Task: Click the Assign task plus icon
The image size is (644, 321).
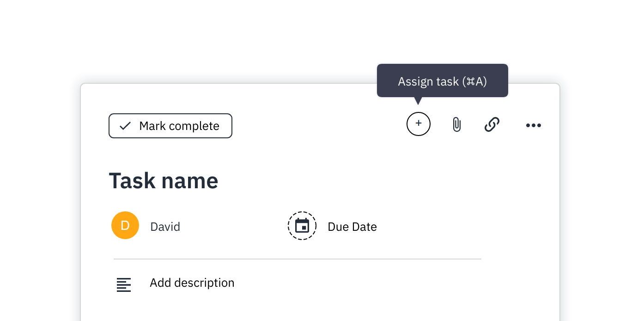Action: pos(418,124)
